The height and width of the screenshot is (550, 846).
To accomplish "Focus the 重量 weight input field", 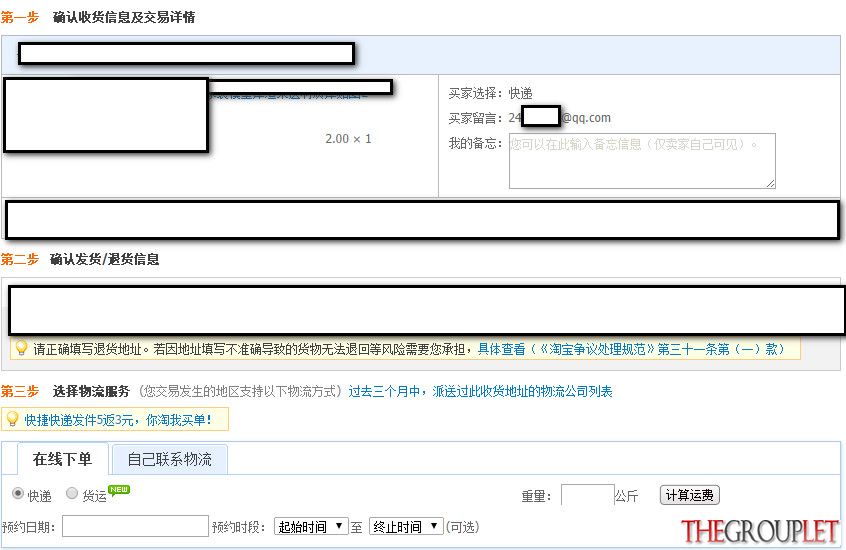I will (x=588, y=495).
